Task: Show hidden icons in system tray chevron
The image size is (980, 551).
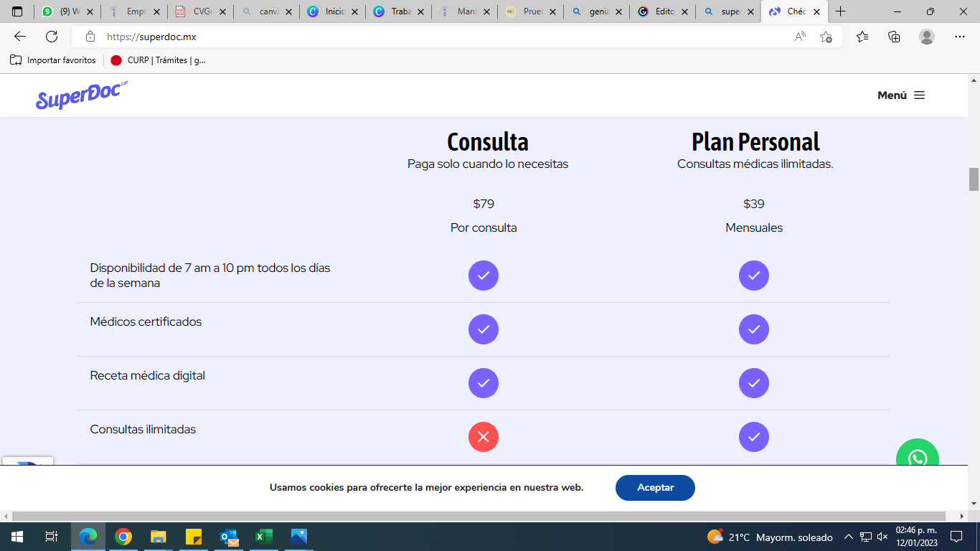Action: tap(848, 537)
